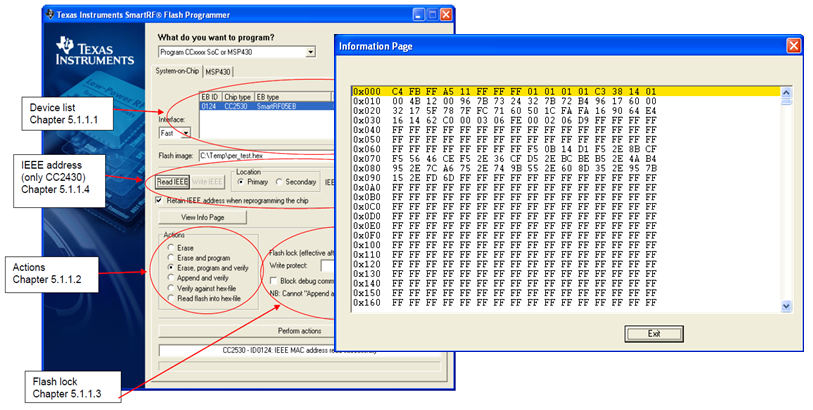Click the EB type column header
The width and height of the screenshot is (813, 410).
click(293, 97)
